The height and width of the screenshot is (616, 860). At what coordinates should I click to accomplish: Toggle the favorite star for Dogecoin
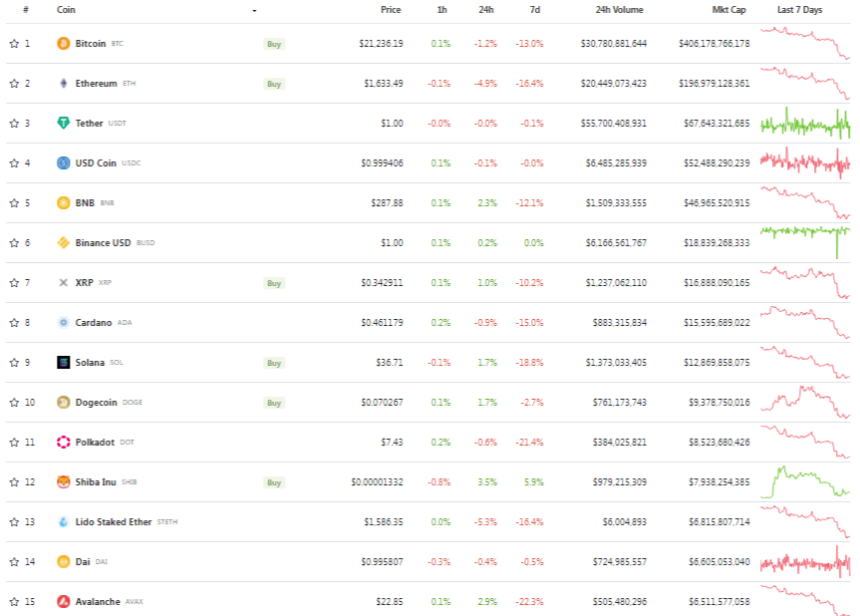(x=14, y=402)
